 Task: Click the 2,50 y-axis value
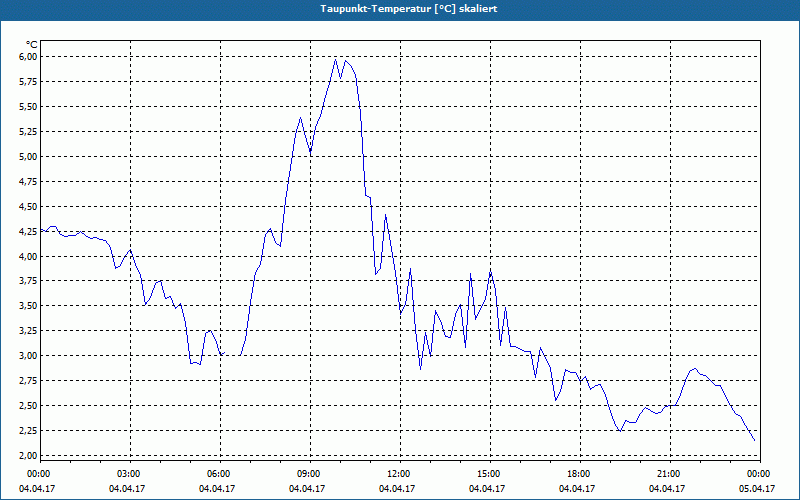(x=29, y=406)
